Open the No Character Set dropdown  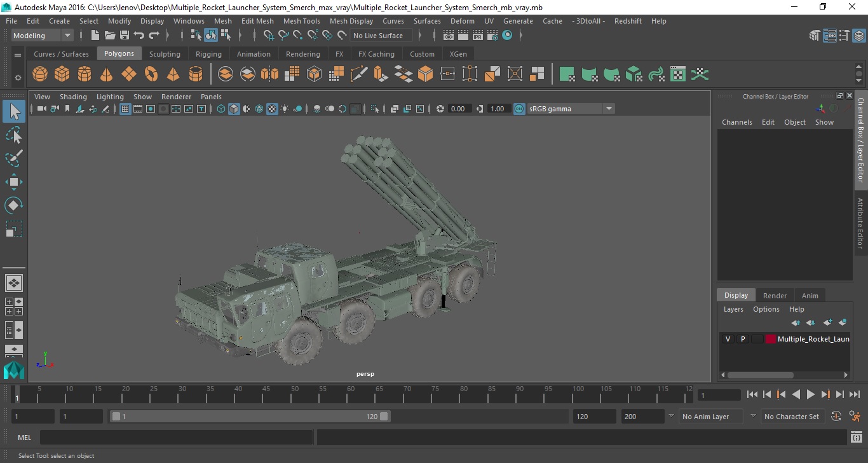click(792, 417)
